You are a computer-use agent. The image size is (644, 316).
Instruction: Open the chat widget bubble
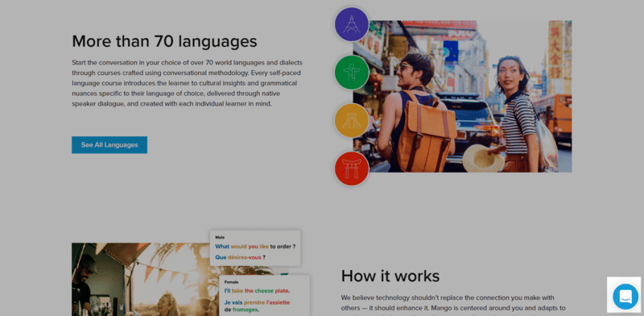click(x=625, y=297)
